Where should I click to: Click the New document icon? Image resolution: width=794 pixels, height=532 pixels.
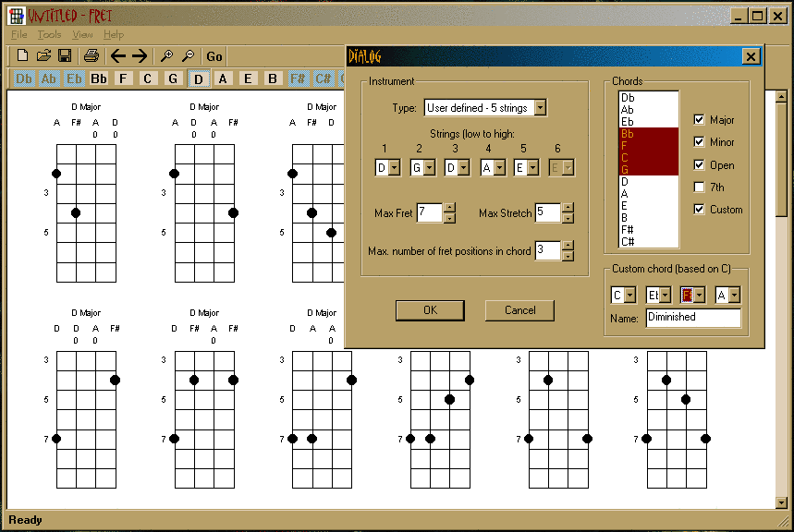(x=23, y=56)
